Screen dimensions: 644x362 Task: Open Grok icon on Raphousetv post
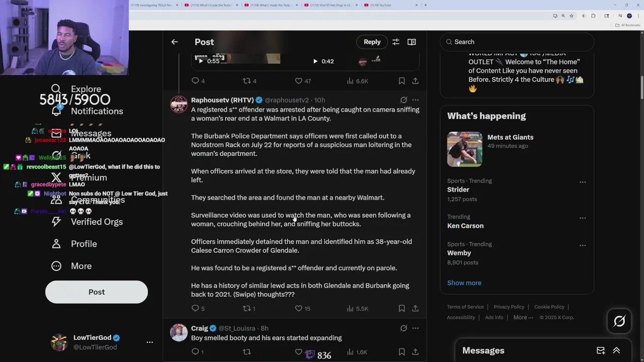404,100
